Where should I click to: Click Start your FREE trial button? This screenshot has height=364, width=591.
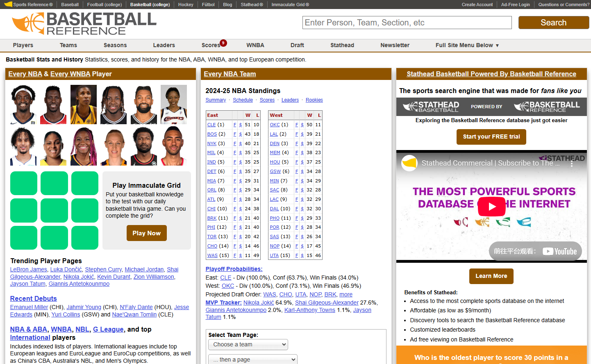pos(491,137)
